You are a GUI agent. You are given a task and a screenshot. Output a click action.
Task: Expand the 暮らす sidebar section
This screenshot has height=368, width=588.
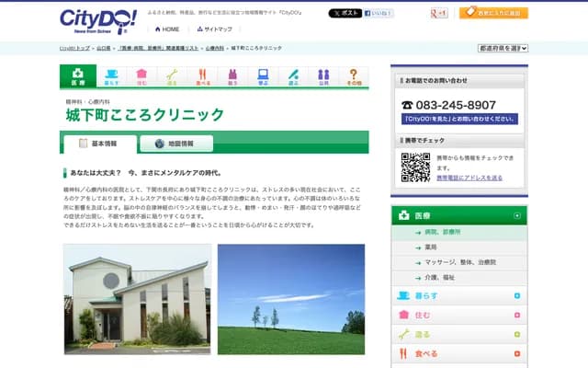point(517,296)
